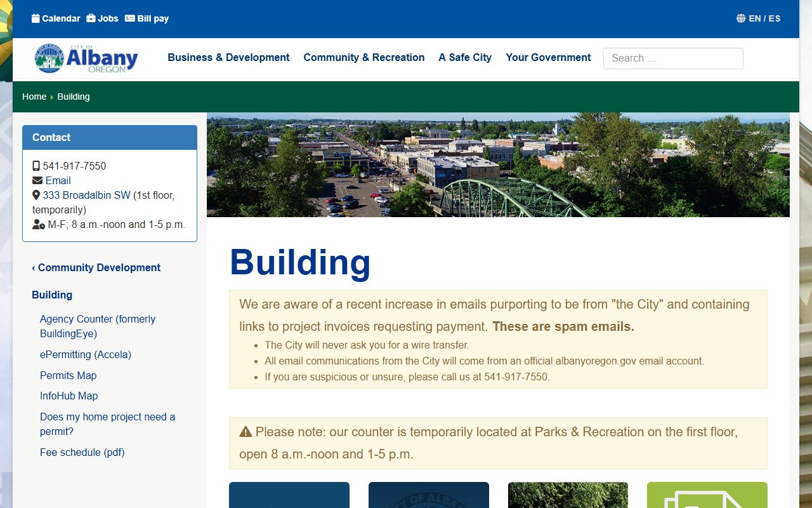Click the briefcase icon beside Jobs
Screen dimensions: 812x508
pos(91,18)
